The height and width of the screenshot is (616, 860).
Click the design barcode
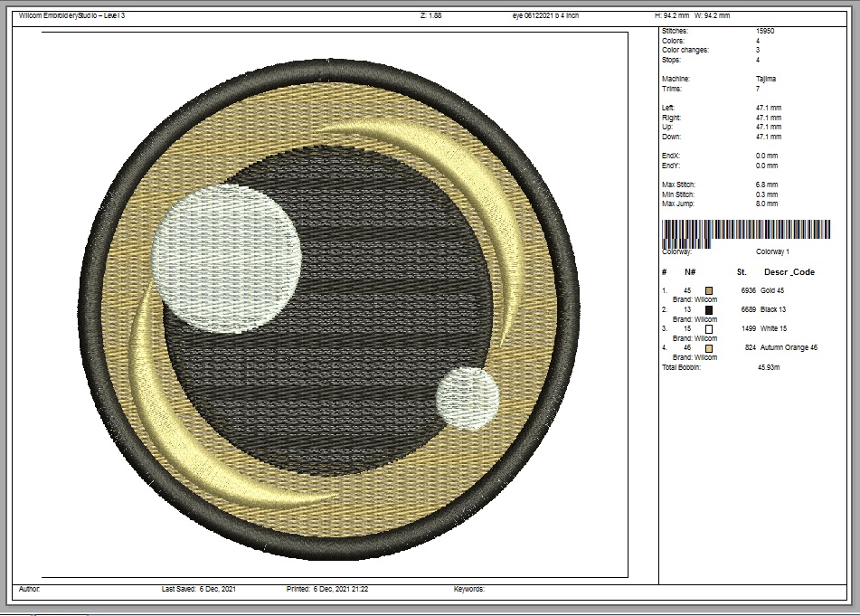click(x=747, y=230)
